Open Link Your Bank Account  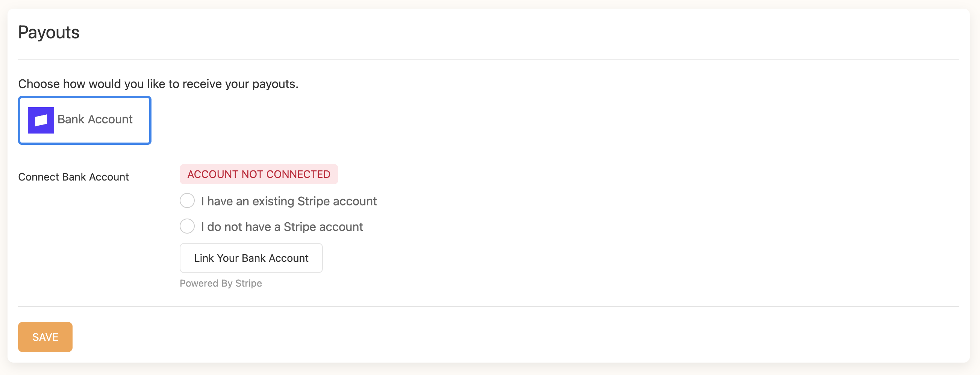coord(251,258)
